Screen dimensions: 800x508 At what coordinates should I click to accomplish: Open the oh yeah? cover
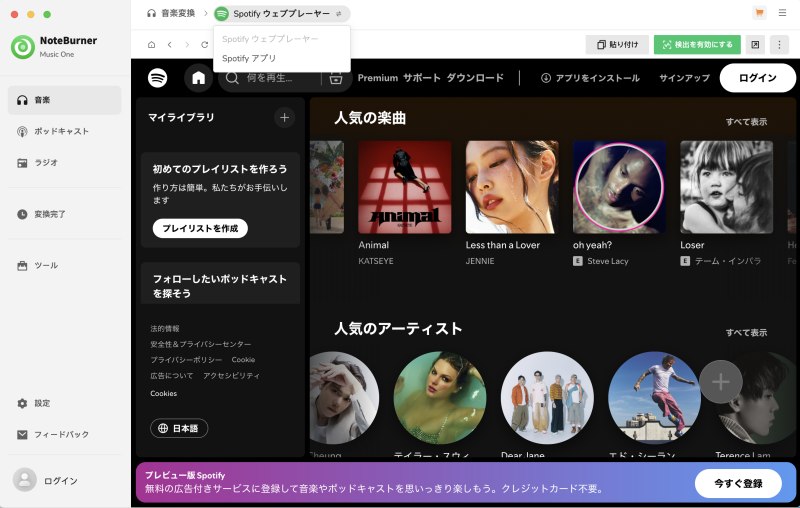619,187
